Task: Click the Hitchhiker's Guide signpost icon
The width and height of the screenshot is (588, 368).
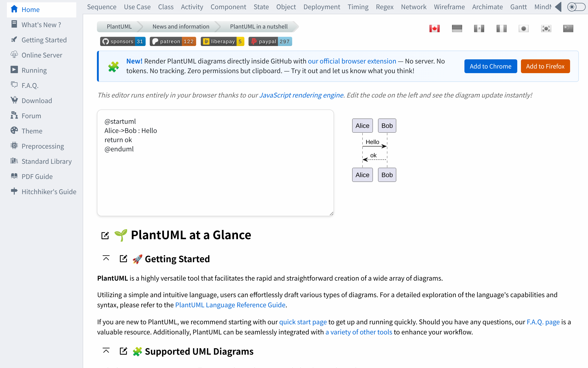Action: [14, 191]
